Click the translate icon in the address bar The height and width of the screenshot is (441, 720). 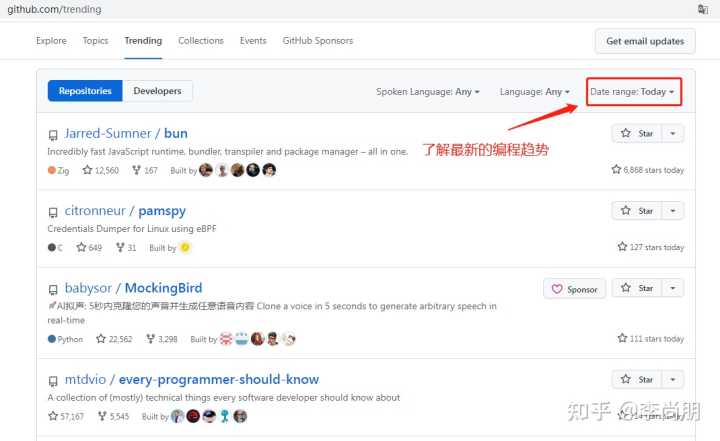tap(703, 9)
